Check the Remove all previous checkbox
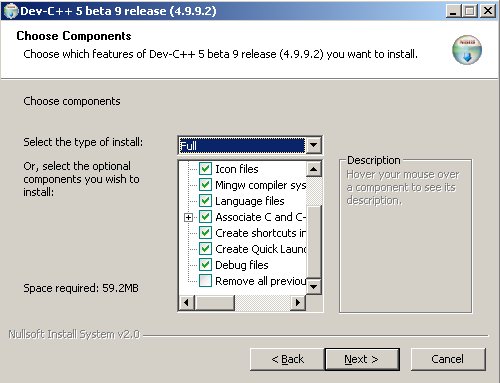 [x=205, y=281]
